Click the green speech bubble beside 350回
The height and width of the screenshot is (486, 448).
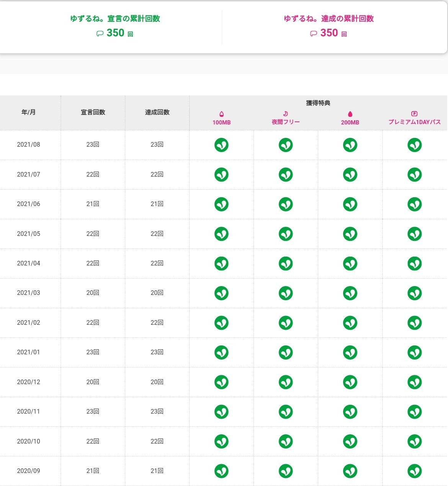click(100, 34)
